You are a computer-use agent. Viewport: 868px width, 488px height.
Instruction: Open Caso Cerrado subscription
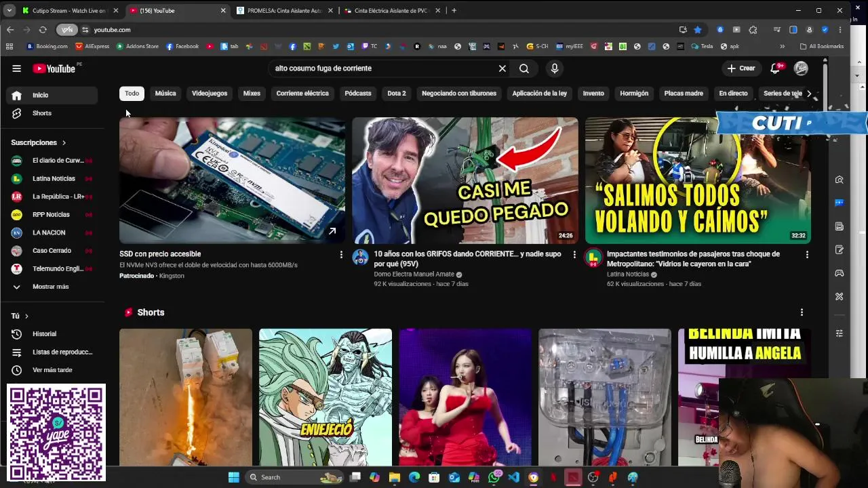(x=53, y=251)
